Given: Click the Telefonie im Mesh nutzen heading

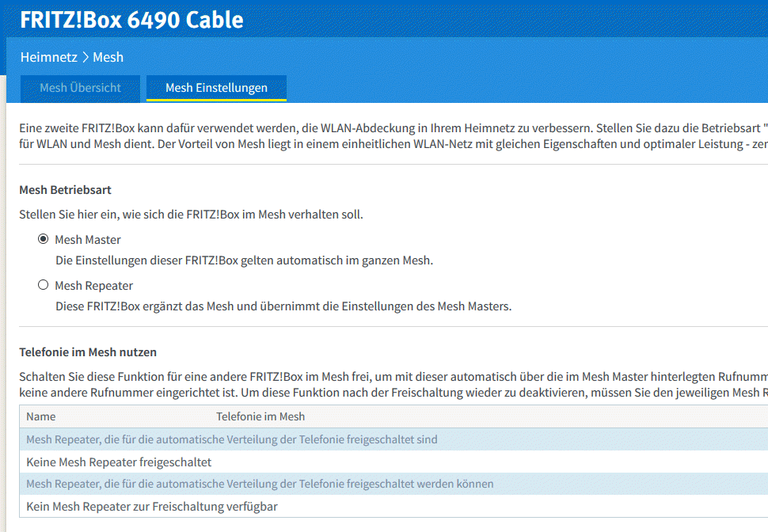Looking at the screenshot, I should pyautogui.click(x=88, y=352).
